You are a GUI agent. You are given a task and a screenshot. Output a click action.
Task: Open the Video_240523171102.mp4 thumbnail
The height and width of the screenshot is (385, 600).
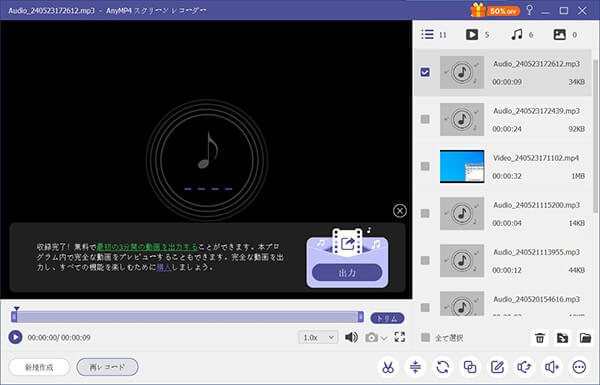click(x=462, y=166)
